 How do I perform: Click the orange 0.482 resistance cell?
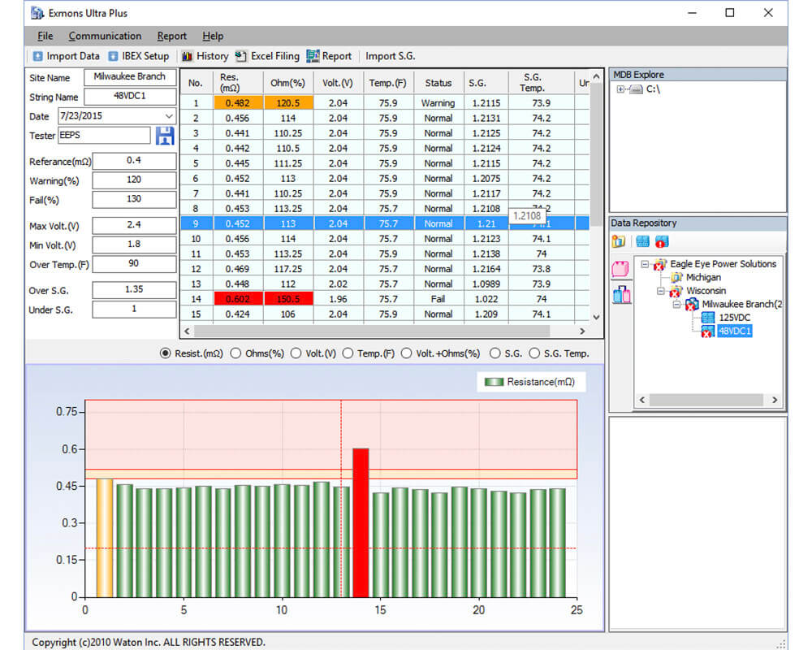pos(238,103)
